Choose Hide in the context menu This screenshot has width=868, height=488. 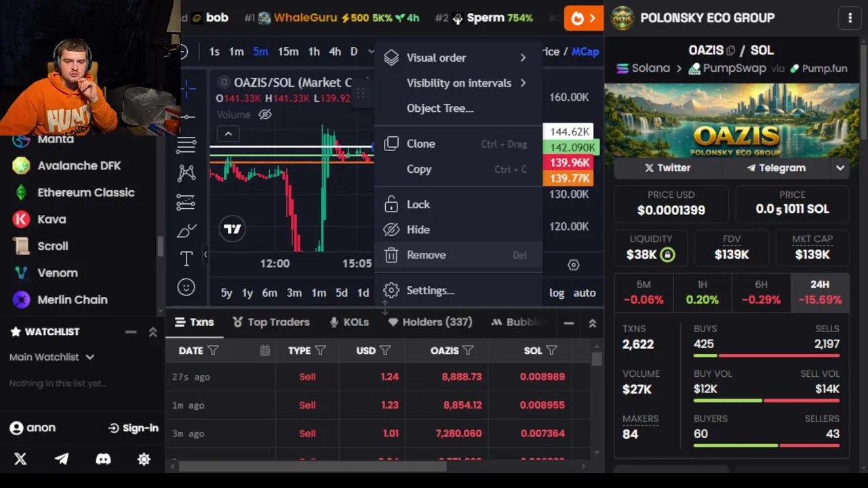pos(458,230)
